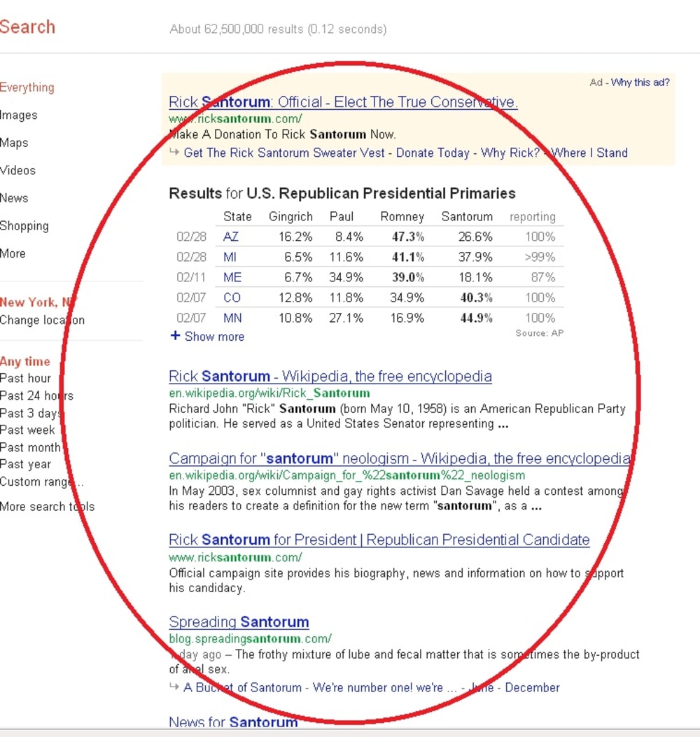Click the blog.spreadingsantorum.com URL
The width and height of the screenshot is (700, 737).
point(250,639)
